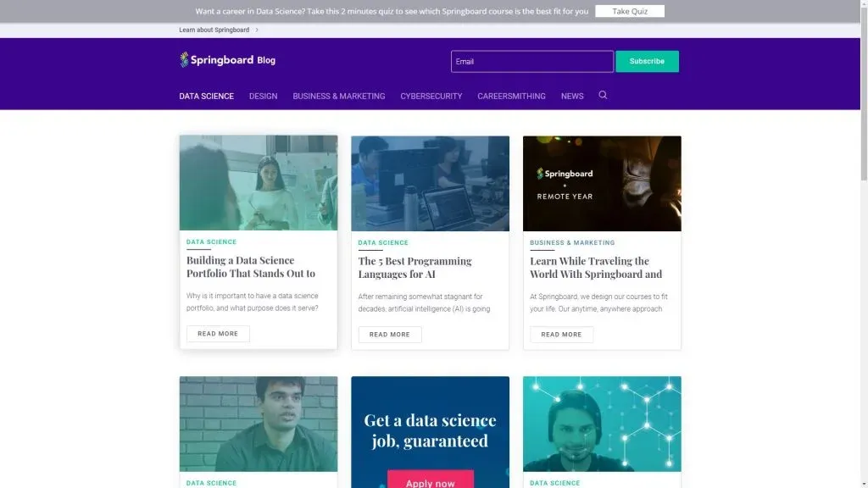Click the arrow next to Learn about Springboard
Image resolution: width=868 pixels, height=488 pixels.
click(257, 30)
